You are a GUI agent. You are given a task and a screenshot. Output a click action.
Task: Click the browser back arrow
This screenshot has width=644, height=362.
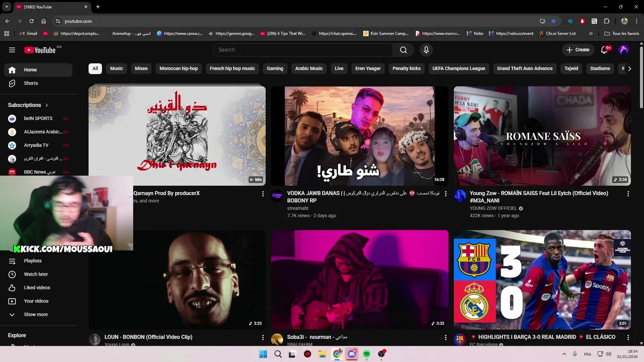click(7, 21)
